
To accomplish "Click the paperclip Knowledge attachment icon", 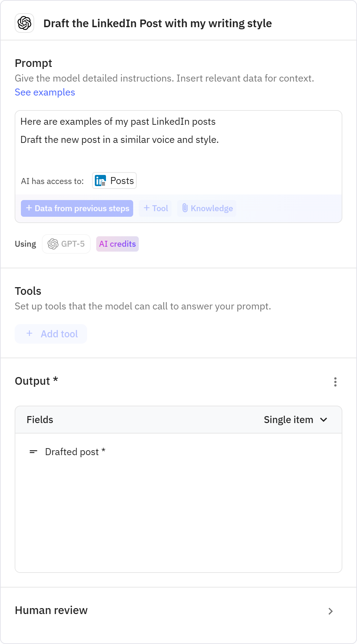I will point(185,208).
